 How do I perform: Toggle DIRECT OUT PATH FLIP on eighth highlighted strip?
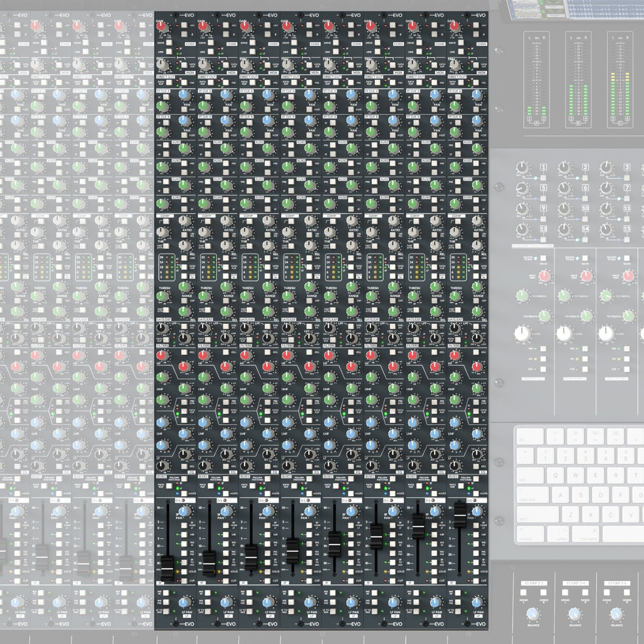point(461,82)
